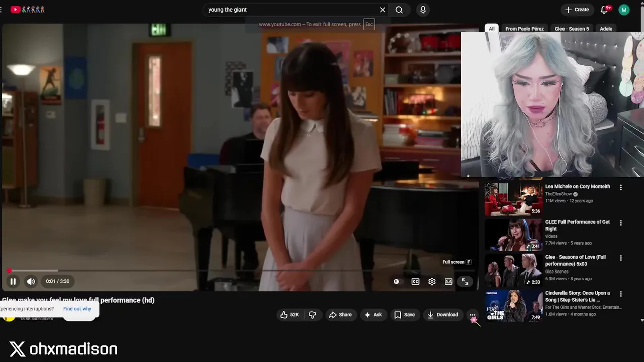Turn on closed captions
This screenshot has height=362, width=644.
pos(415,282)
